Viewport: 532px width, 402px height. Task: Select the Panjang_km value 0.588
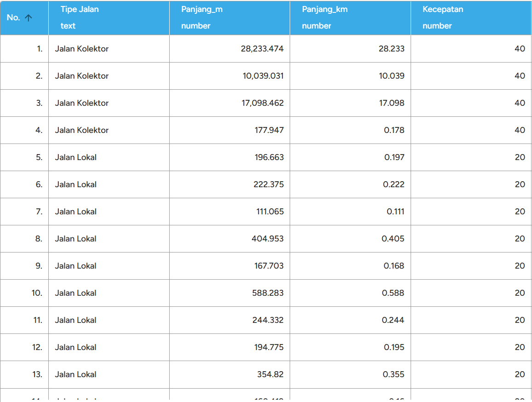coord(395,293)
